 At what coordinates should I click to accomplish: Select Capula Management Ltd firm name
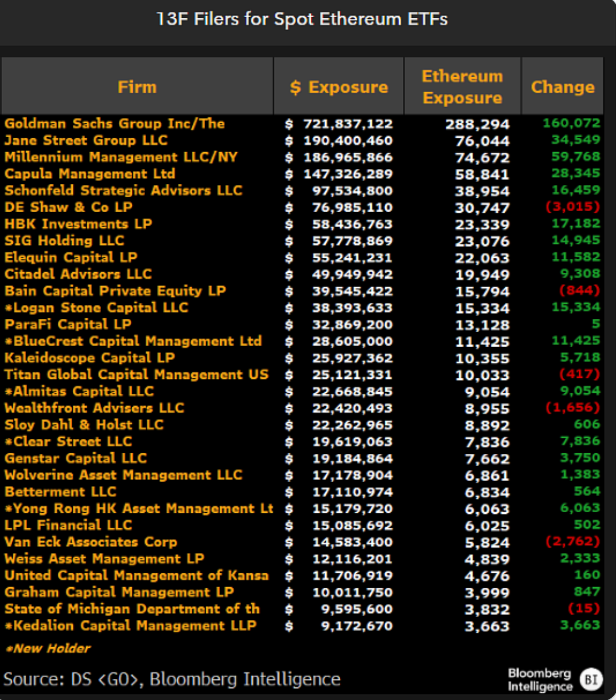90,173
